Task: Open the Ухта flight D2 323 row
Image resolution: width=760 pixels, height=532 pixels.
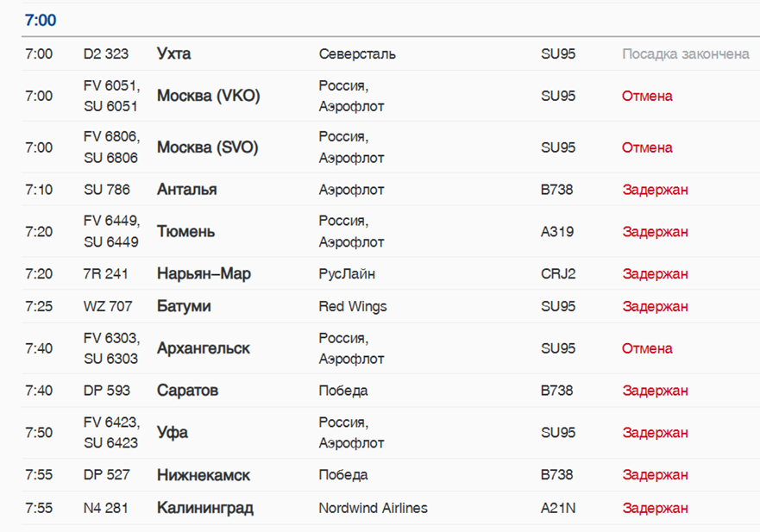Action: (173, 53)
